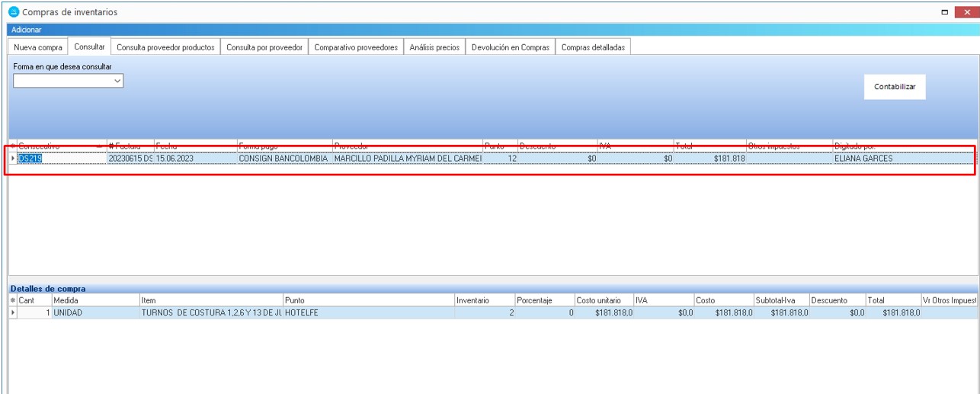Click the asterisk corner of the detail grid
The height and width of the screenshot is (394, 980).
tap(12, 301)
